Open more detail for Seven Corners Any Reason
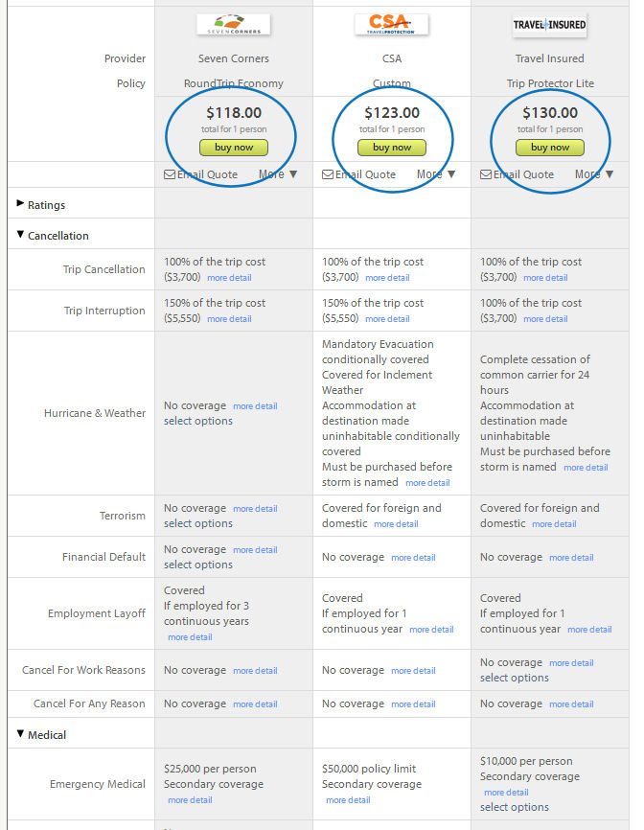 click(255, 704)
